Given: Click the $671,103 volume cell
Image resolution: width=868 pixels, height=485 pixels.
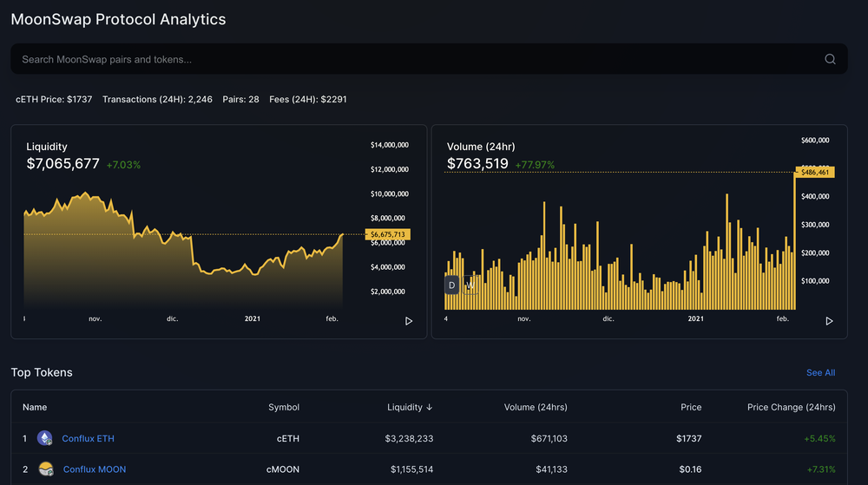Looking at the screenshot, I should [x=549, y=438].
